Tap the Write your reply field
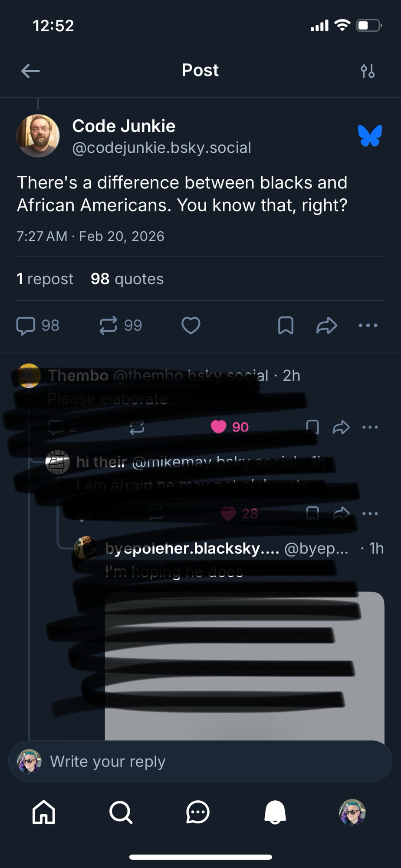Image resolution: width=401 pixels, height=868 pixels. (200, 761)
